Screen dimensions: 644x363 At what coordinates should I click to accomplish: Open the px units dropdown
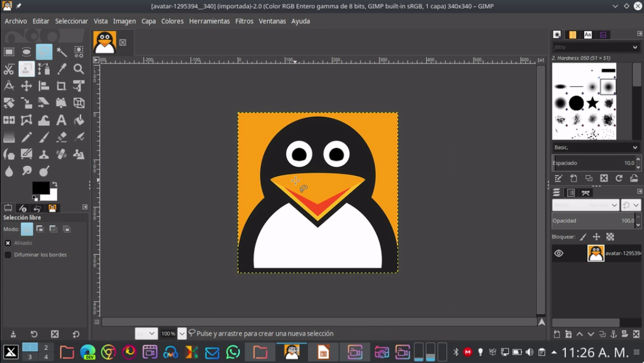pos(146,333)
